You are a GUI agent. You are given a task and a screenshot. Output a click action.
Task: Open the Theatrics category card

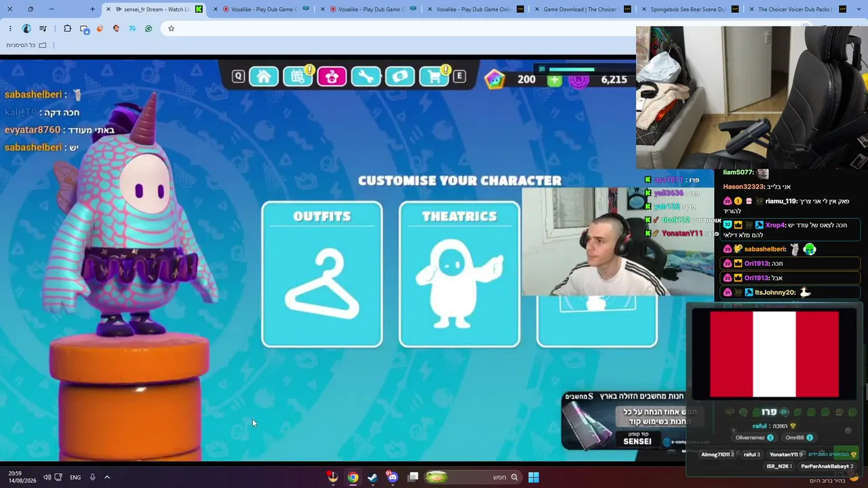point(460,274)
